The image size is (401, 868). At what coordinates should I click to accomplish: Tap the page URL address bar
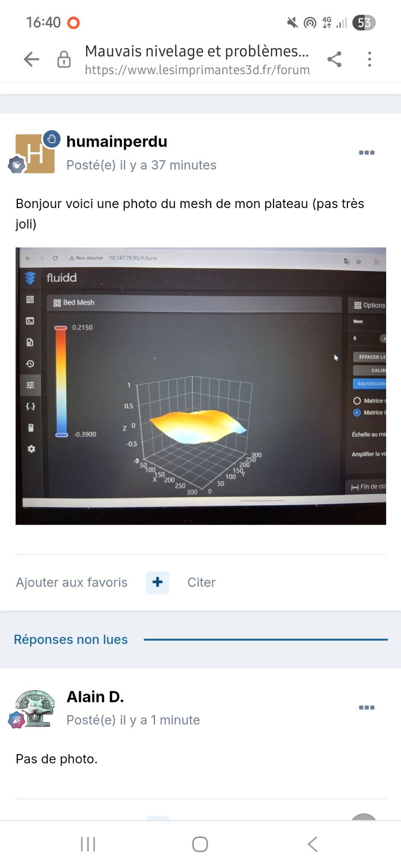click(197, 59)
